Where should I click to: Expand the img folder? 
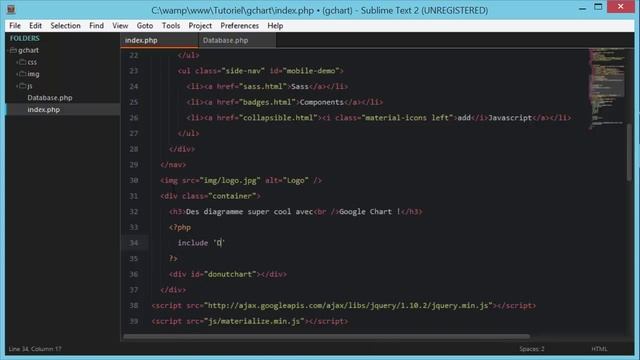(x=17, y=74)
